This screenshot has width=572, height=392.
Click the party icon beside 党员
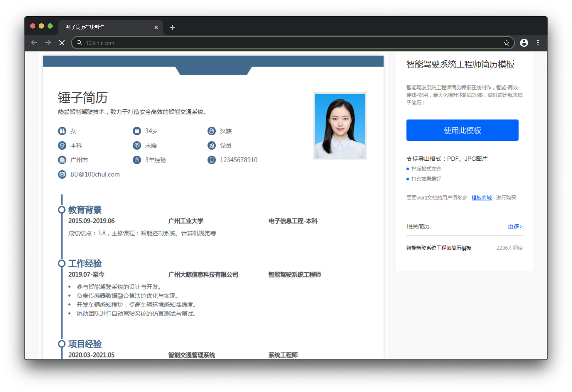point(211,145)
